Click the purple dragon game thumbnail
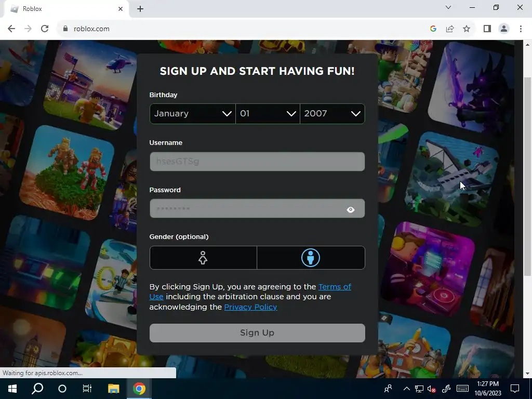 [472, 87]
